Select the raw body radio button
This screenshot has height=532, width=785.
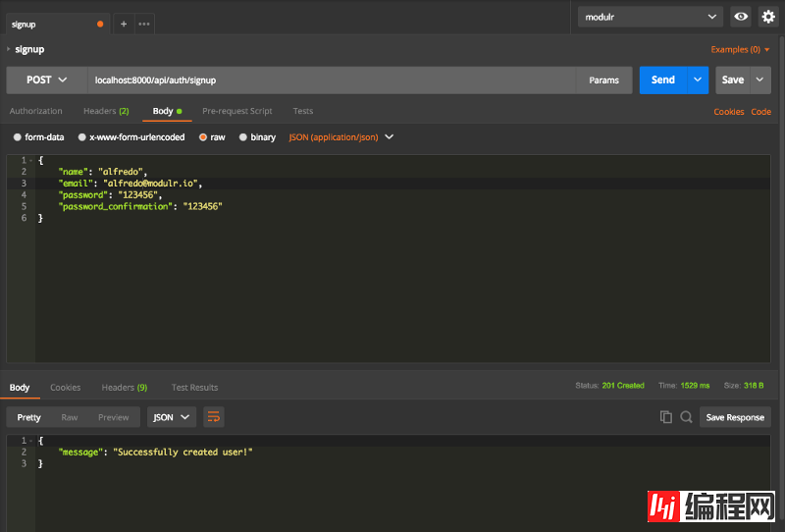click(203, 137)
